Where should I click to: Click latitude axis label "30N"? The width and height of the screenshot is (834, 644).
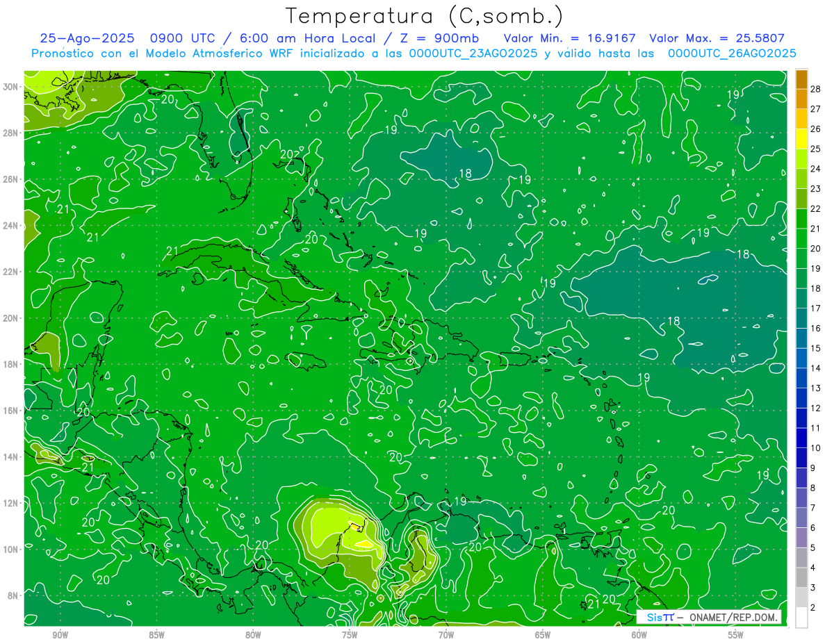10,86
